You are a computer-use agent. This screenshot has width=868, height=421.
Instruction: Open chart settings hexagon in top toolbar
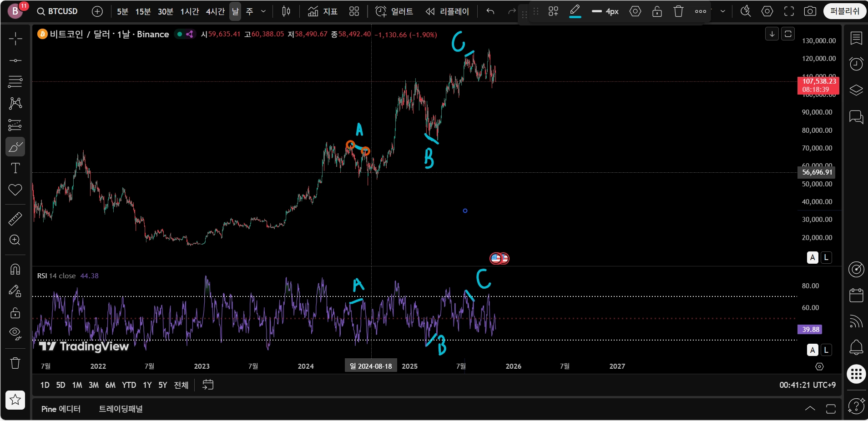[x=767, y=11]
